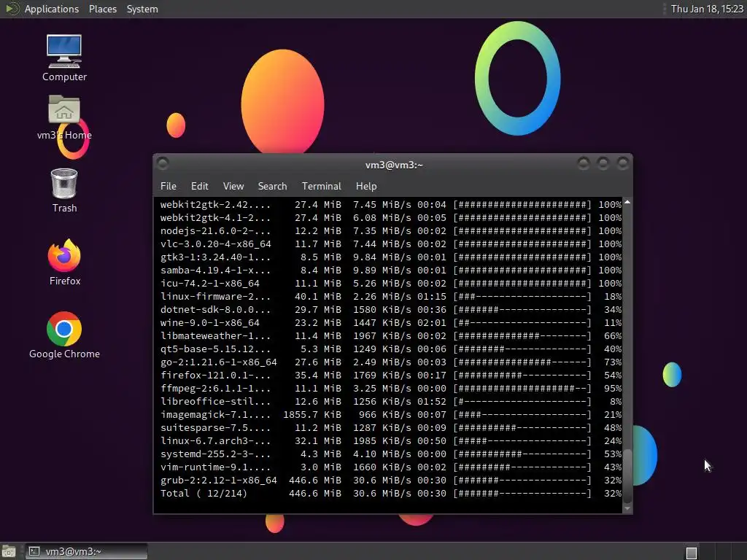Click the "1855.7 KiB" size value
The height and width of the screenshot is (560, 747).
pos(312,415)
